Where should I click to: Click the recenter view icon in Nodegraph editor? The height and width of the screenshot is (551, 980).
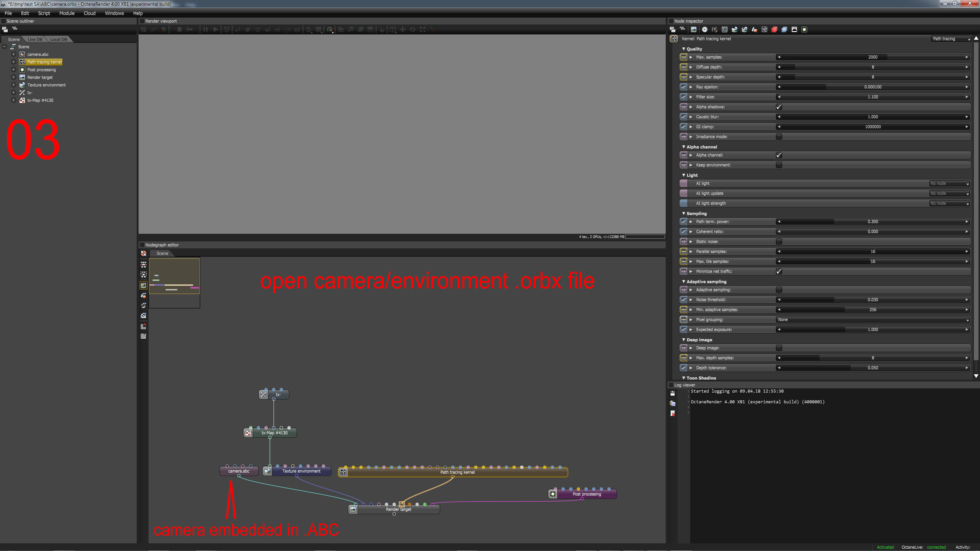tap(144, 253)
